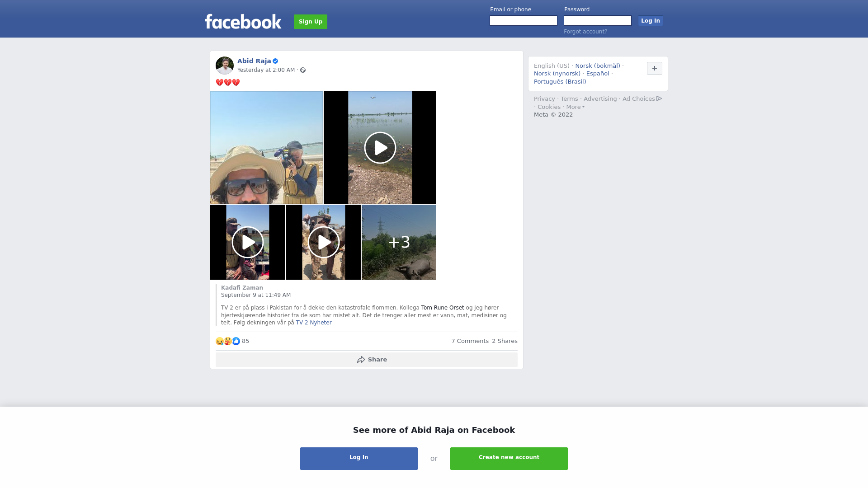Image resolution: width=868 pixels, height=488 pixels.
Task: Play the bottom-left soldier video
Action: 247,242
